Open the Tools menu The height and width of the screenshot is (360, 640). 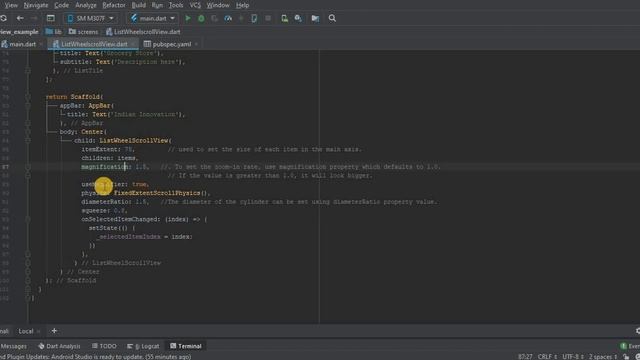(176, 5)
